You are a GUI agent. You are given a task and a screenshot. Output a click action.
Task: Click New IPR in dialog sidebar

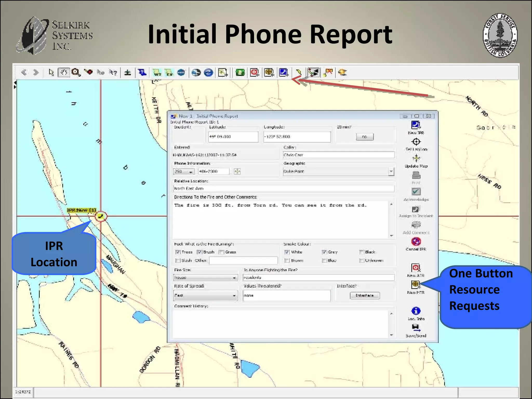(416, 128)
